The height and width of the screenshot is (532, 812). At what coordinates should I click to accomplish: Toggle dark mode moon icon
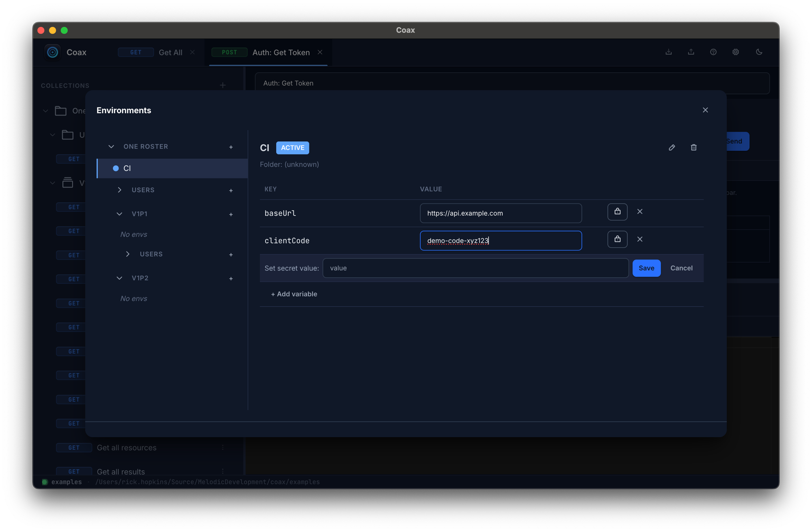pos(759,52)
